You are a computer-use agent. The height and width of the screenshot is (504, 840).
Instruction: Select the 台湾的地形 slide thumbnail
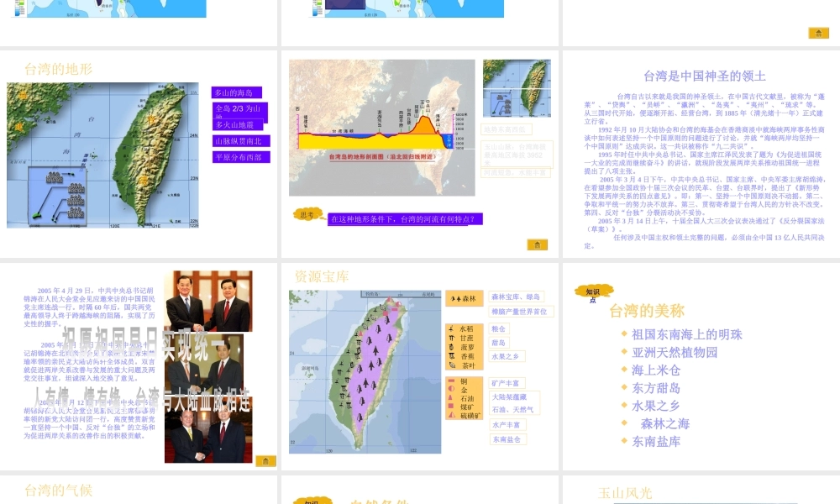click(x=139, y=154)
